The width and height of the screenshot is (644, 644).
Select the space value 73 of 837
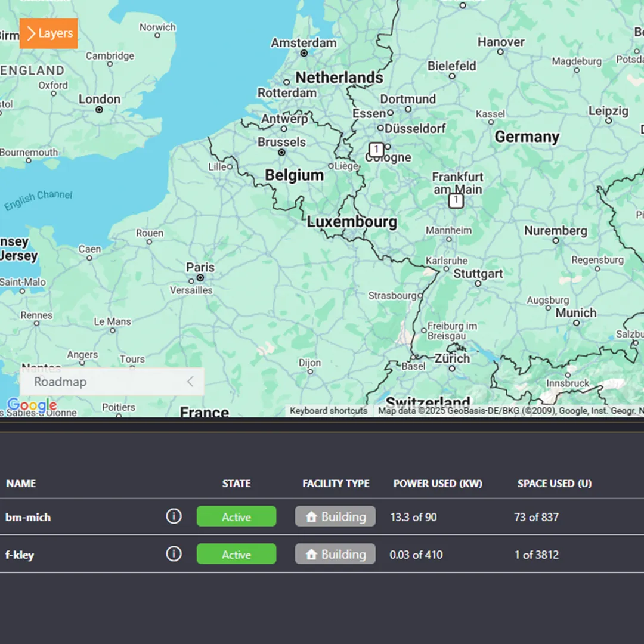coord(537,517)
